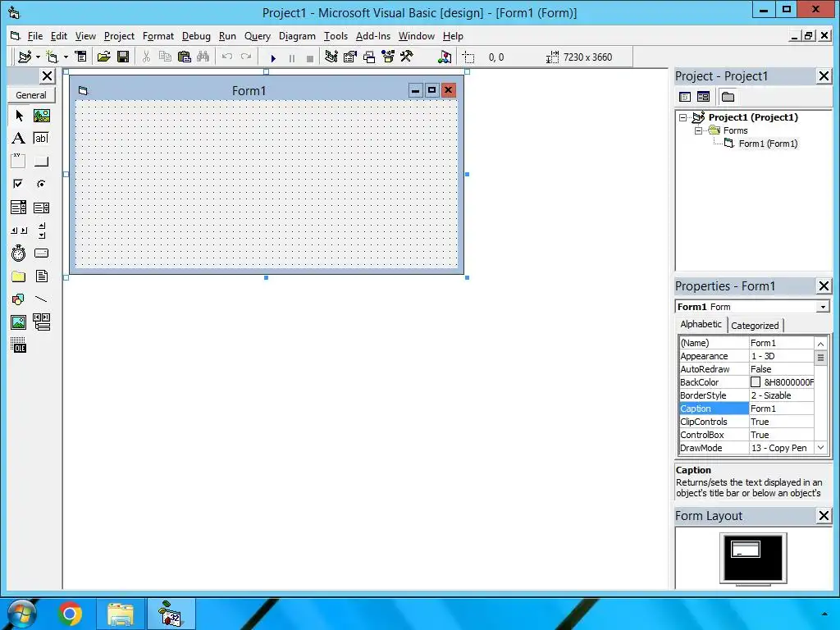Open the Add Form dropdown arrow
The width and height of the screenshot is (840, 630).
(x=66, y=57)
